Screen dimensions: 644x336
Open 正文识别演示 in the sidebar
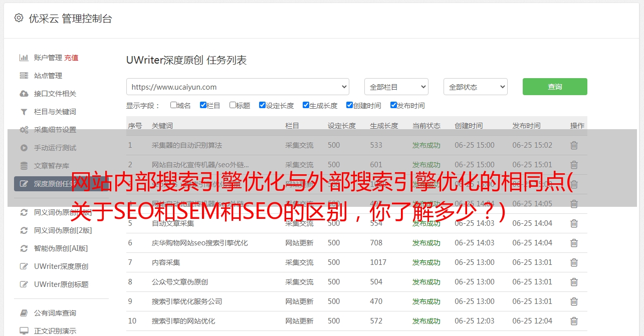[55, 331]
